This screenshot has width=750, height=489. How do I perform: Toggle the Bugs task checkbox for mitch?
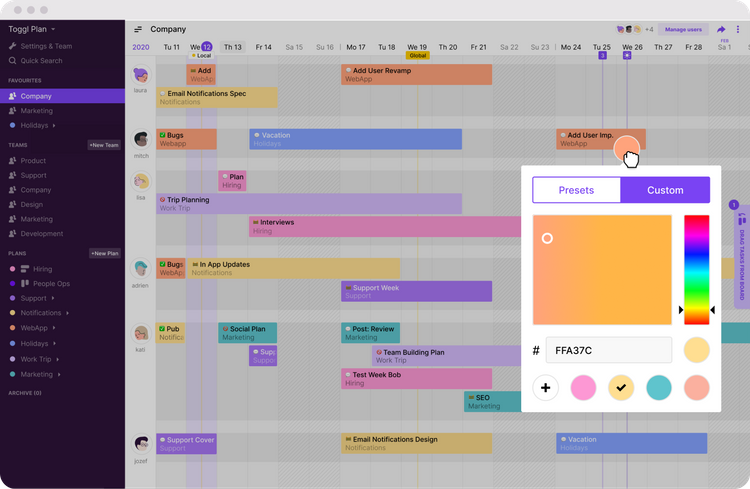click(x=163, y=135)
